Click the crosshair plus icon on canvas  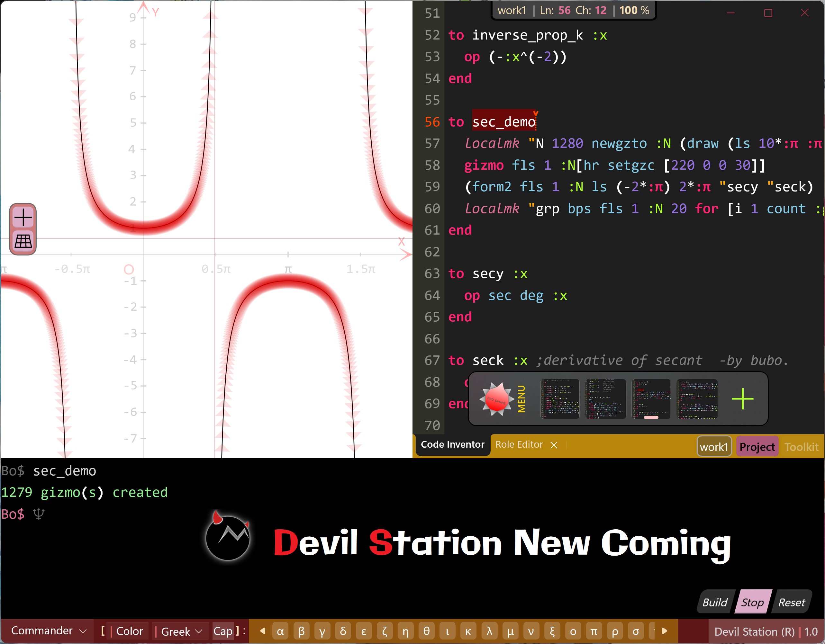[23, 218]
